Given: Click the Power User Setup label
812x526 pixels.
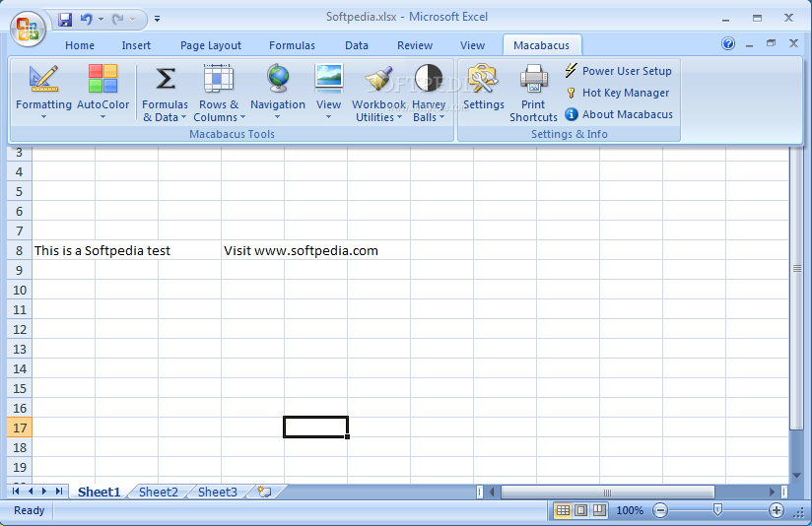Looking at the screenshot, I should (x=627, y=71).
